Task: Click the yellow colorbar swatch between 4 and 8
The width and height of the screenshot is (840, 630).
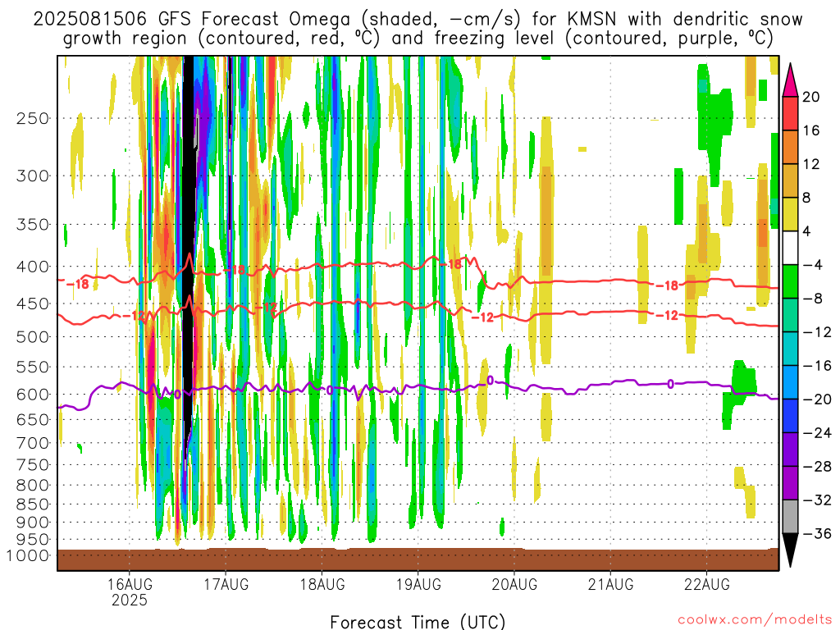Action: point(790,214)
